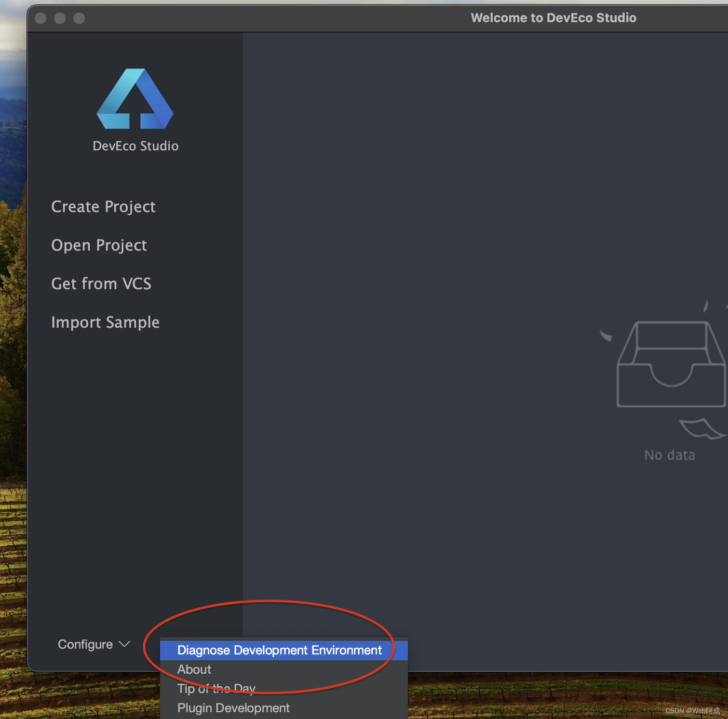Viewport: 728px width, 719px height.
Task: Click Import Sample
Action: pos(105,322)
